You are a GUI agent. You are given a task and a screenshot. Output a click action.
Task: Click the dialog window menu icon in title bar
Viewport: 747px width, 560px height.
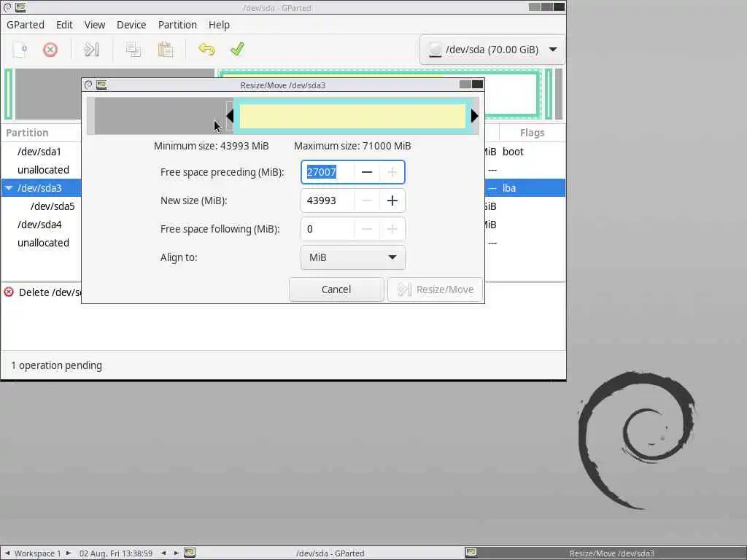(88, 85)
